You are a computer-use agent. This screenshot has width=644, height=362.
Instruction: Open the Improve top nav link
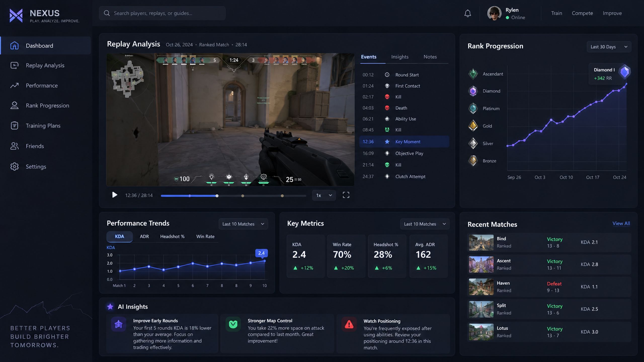pos(612,13)
